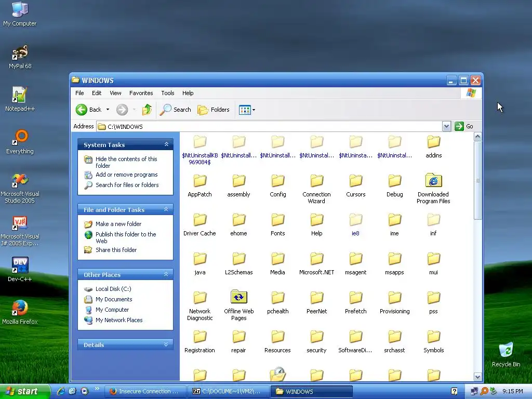532x399 pixels.
Task: Select the $NtUninstallKB969084$ folder
Action: tap(200, 150)
